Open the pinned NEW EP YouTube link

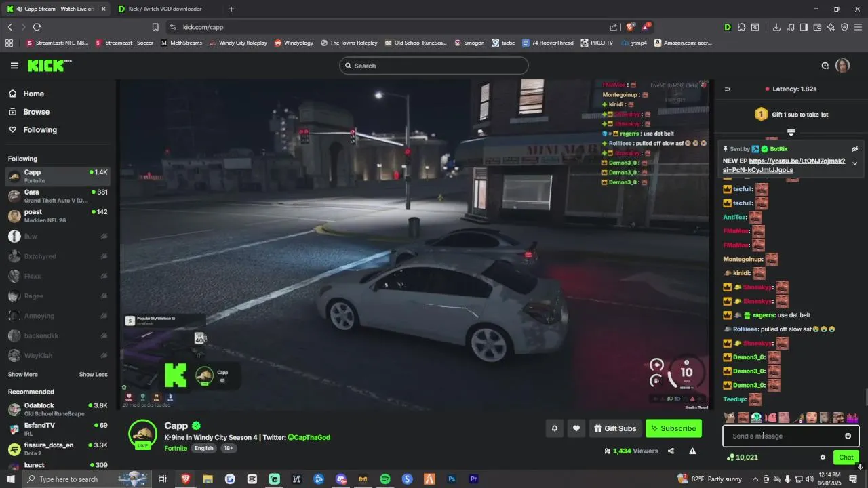tap(784, 165)
